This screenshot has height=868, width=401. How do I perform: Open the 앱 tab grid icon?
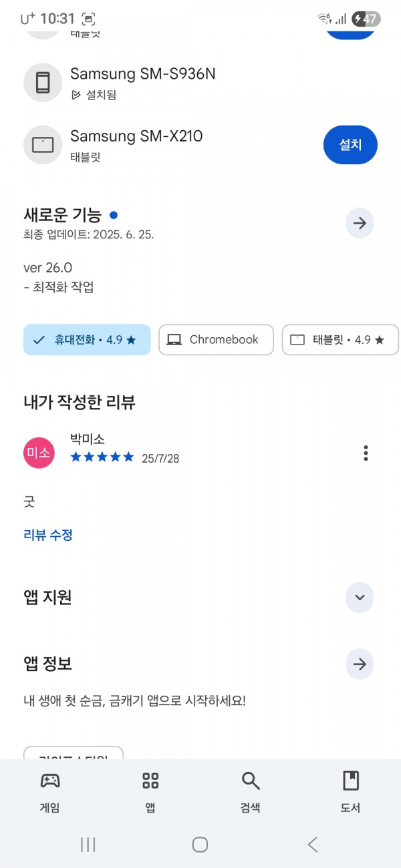point(150,780)
